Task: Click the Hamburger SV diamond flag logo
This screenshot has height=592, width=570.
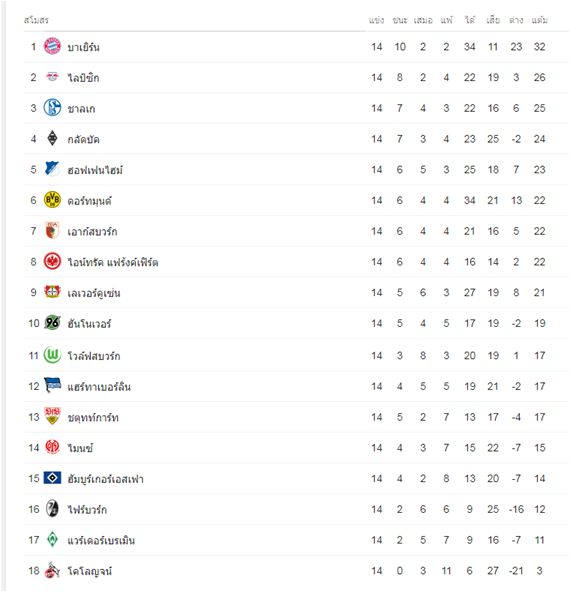Action: 52,478
